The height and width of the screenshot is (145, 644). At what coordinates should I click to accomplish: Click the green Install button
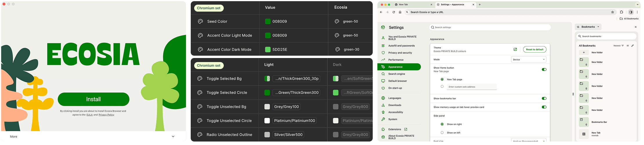click(93, 99)
